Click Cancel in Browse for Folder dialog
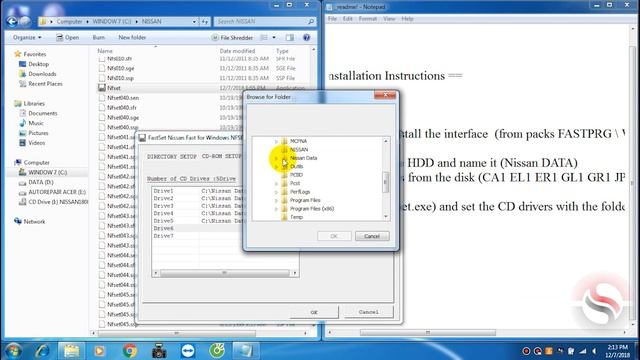The width and height of the screenshot is (640, 360). point(372,236)
